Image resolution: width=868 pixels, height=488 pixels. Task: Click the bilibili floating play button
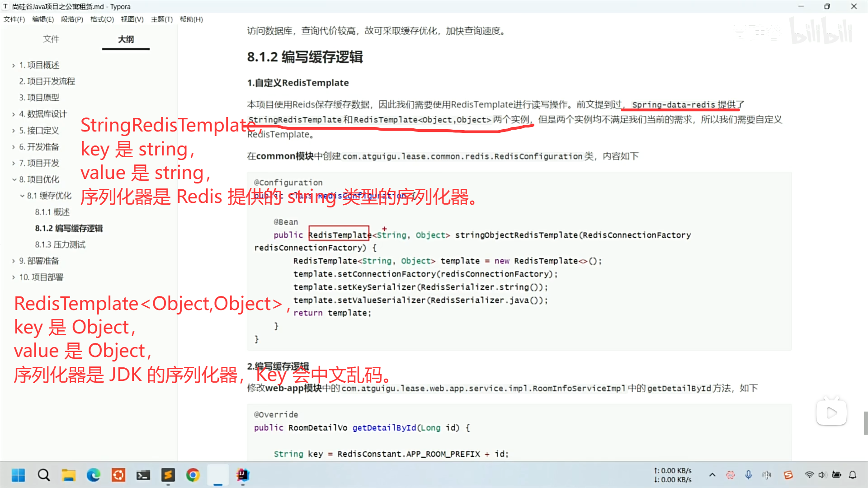(831, 413)
